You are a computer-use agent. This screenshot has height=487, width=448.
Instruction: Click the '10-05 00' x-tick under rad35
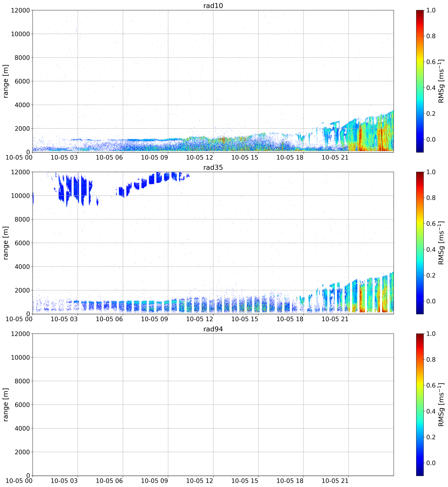pos(19,319)
